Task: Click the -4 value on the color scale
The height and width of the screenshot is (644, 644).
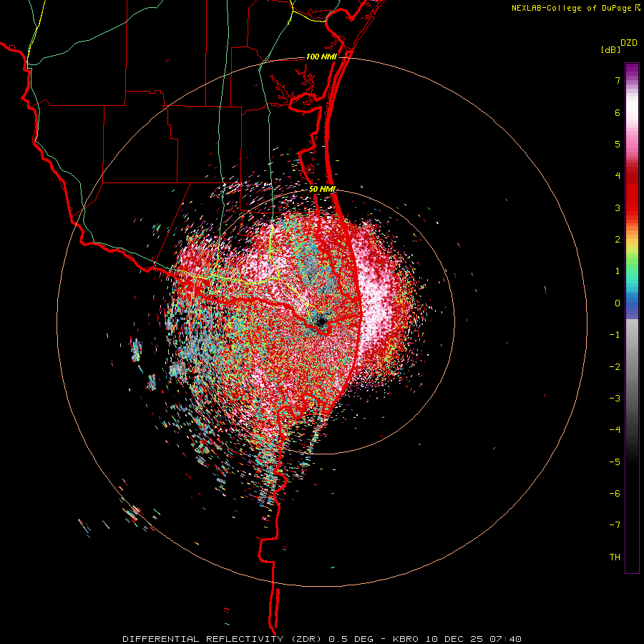Action: (x=615, y=430)
